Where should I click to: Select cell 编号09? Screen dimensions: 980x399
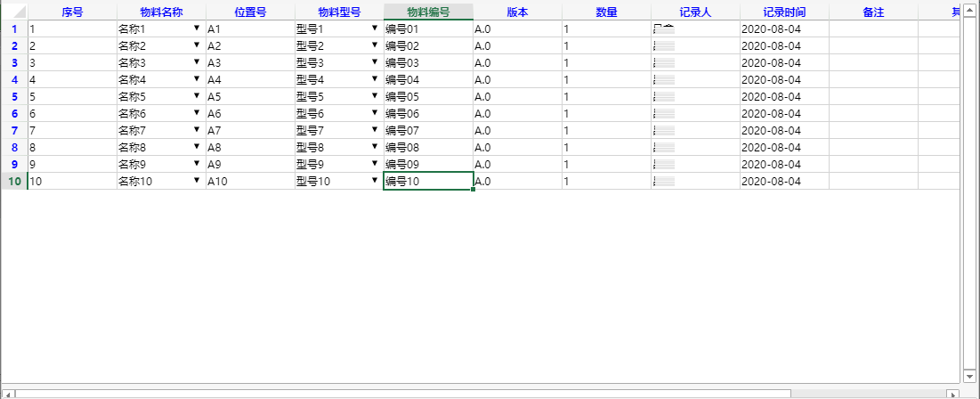(428, 164)
